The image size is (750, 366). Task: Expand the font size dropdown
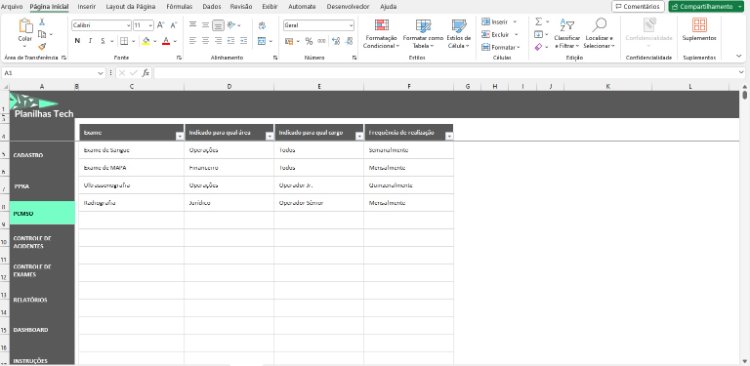coord(151,25)
